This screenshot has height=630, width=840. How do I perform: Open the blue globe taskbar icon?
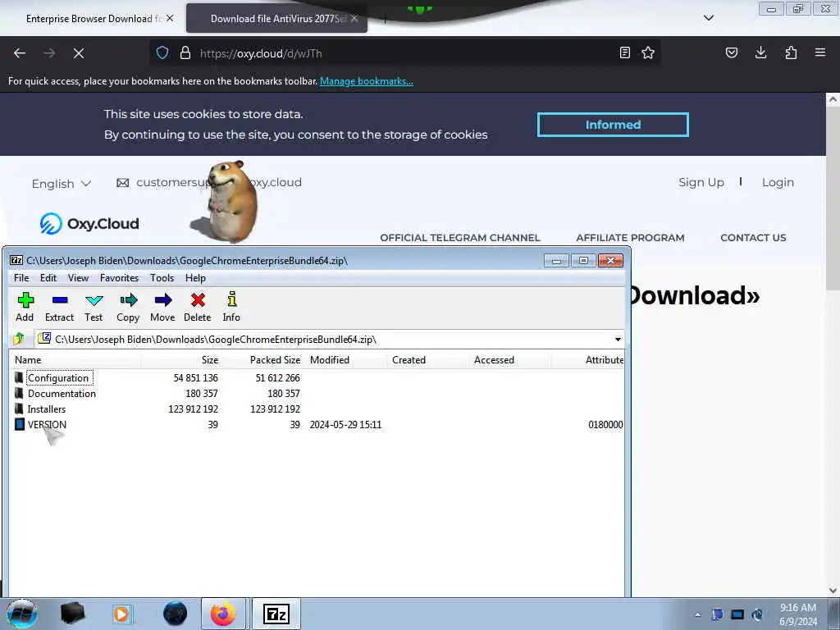(x=176, y=614)
